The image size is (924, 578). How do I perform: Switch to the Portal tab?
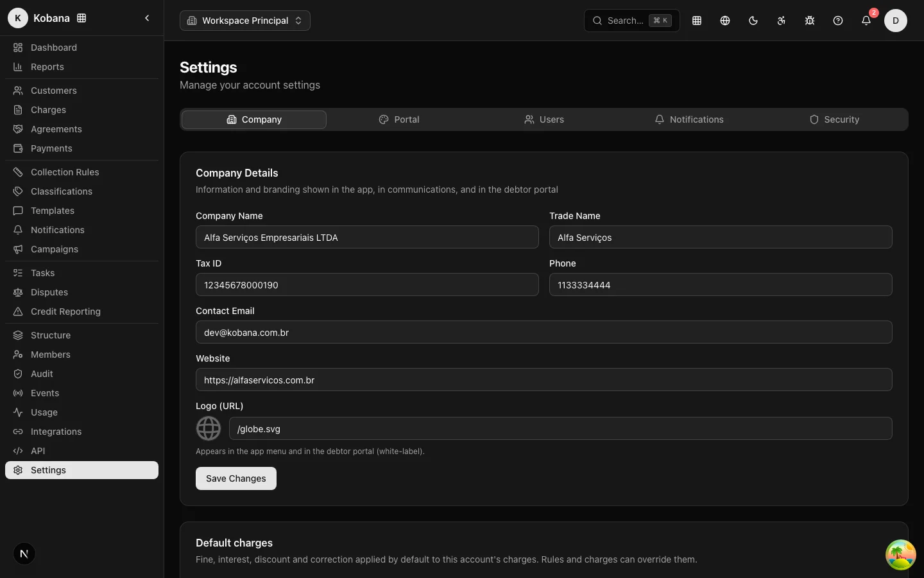click(x=399, y=119)
